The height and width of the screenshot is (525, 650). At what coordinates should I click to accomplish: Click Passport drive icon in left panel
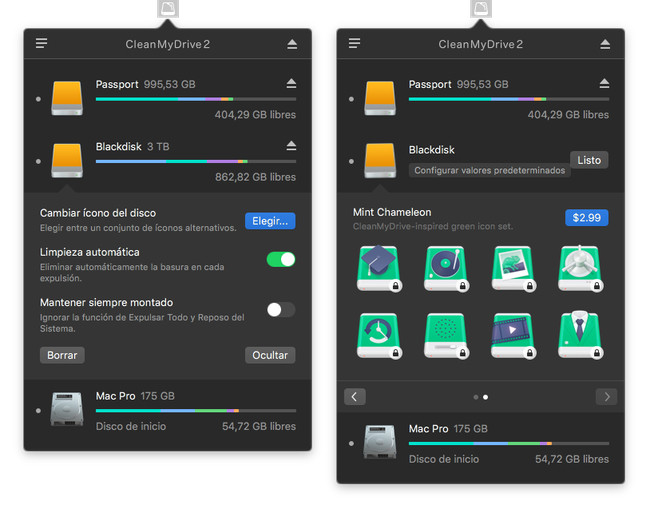(x=67, y=98)
